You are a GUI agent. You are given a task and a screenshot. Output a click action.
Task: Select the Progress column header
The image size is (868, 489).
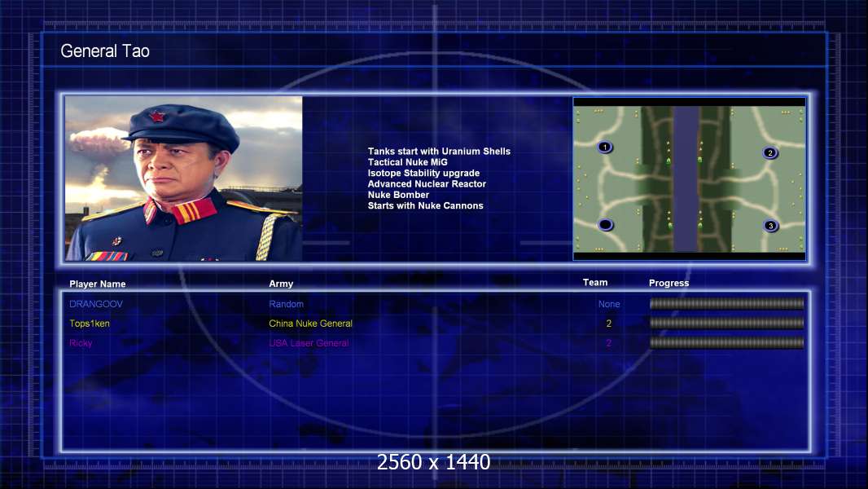(x=669, y=283)
